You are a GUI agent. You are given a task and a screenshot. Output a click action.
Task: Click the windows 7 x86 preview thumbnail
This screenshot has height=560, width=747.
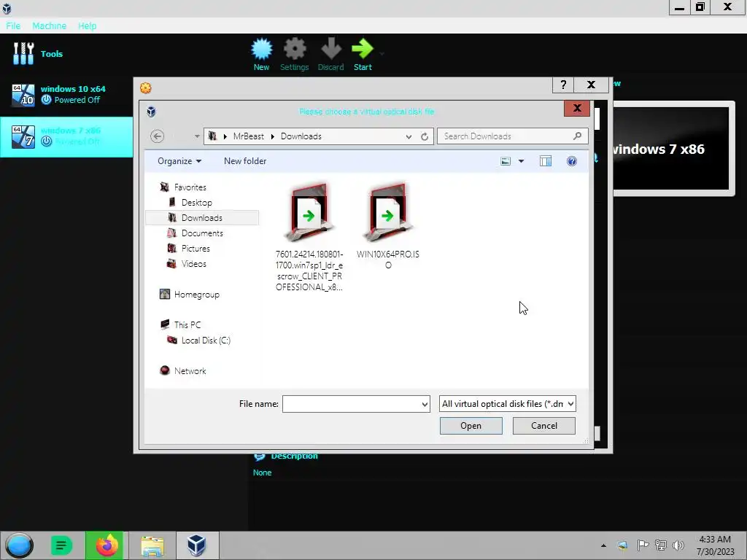pyautogui.click(x=671, y=149)
